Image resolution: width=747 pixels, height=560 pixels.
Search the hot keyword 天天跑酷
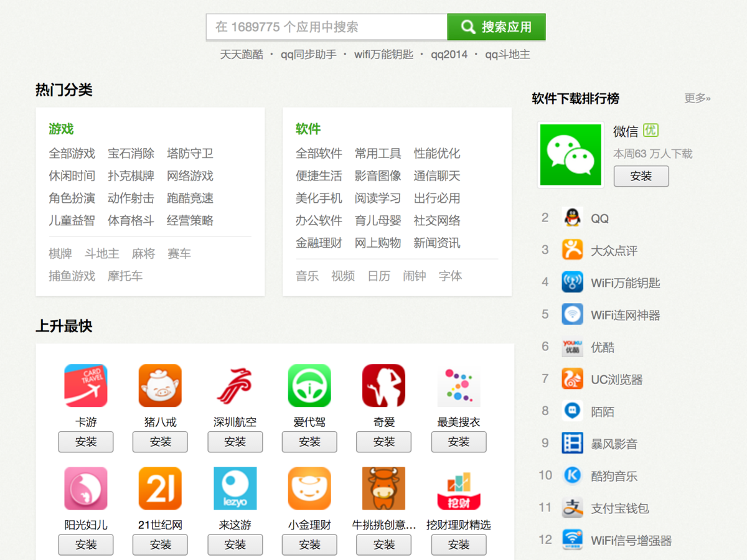[242, 54]
